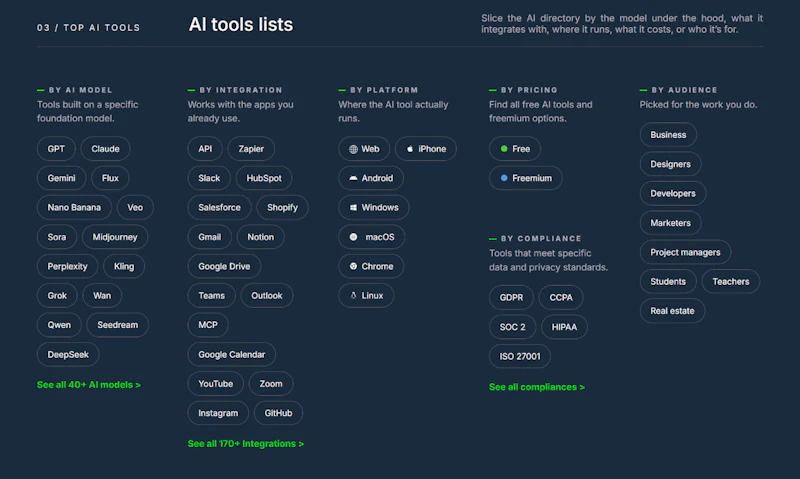800x479 pixels.
Task: Open the GitHub integration chip
Action: [278, 413]
